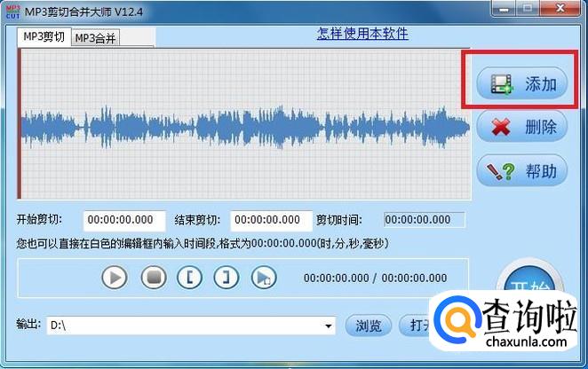Viewport: 588px width, 369px height.
Task: Set cut start with the left bracket icon
Action: click(x=189, y=278)
